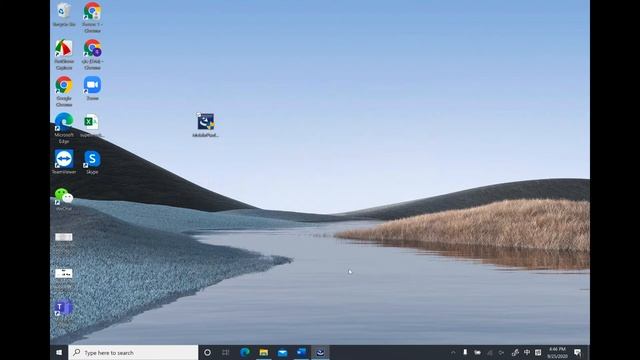Select the Skype desktop shortcut
This screenshot has height=360, width=640.
click(92, 162)
